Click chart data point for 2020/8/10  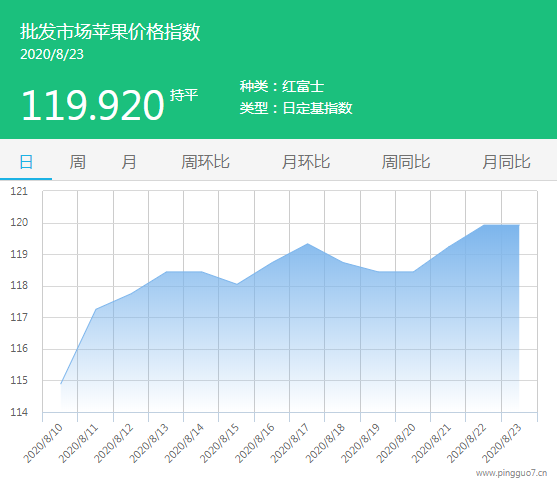pos(61,384)
